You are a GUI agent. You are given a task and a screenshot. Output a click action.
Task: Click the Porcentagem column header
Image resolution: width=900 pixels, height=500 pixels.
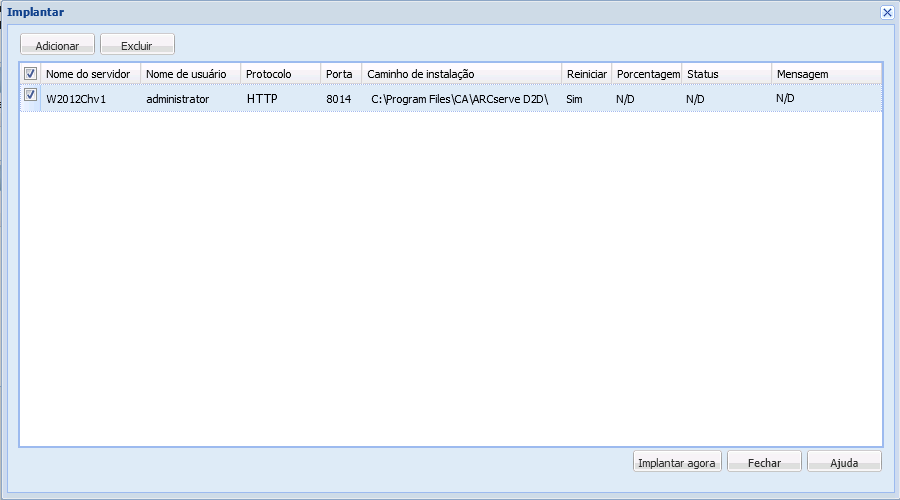(647, 74)
